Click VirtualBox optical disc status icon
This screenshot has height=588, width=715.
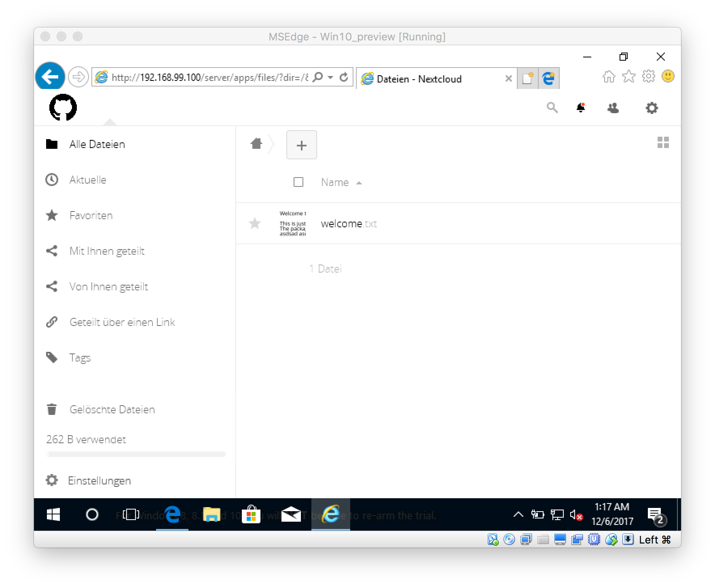tap(509, 539)
